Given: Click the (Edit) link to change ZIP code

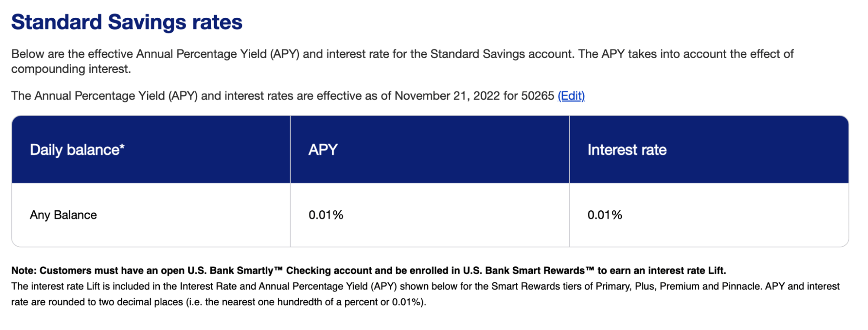Looking at the screenshot, I should 571,96.
